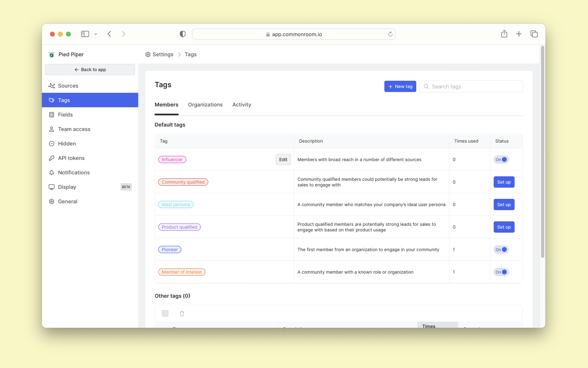Click the Tags icon in the sidebar
The width and height of the screenshot is (588, 368).
(52, 100)
